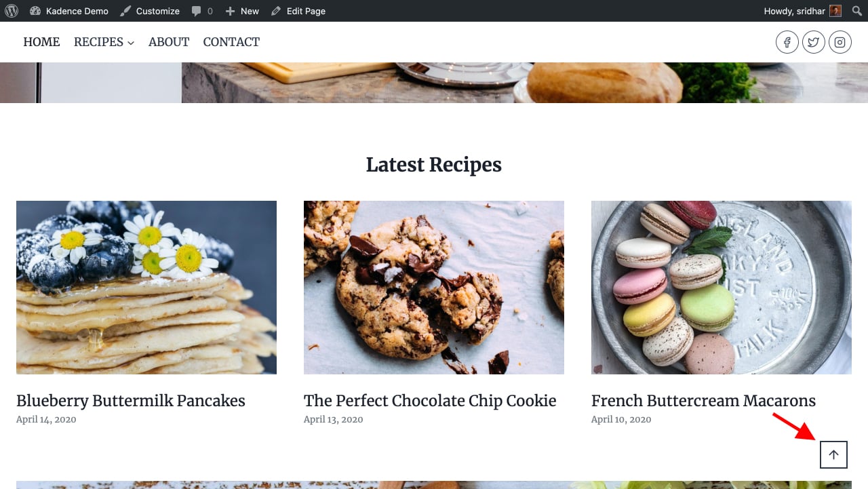Expand the Recipes menu chevron
This screenshot has height=489, width=868.
click(x=131, y=43)
